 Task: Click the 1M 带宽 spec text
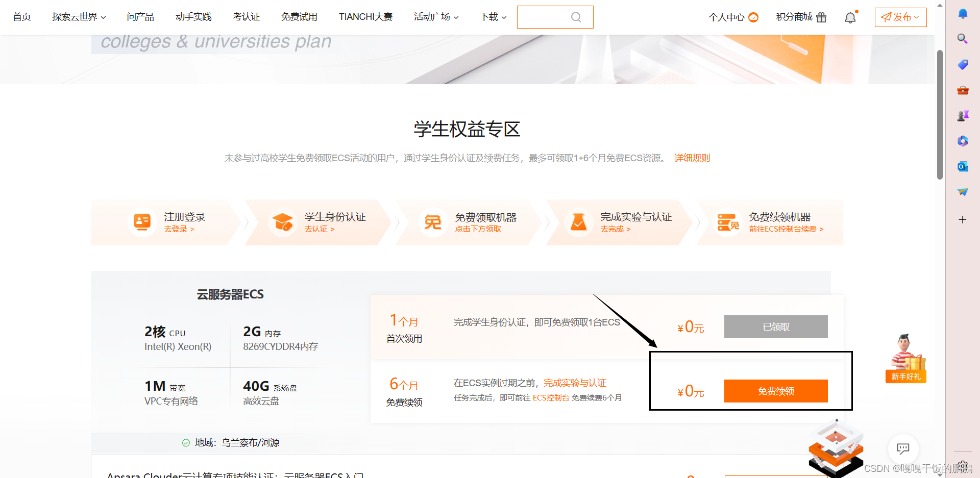click(165, 387)
